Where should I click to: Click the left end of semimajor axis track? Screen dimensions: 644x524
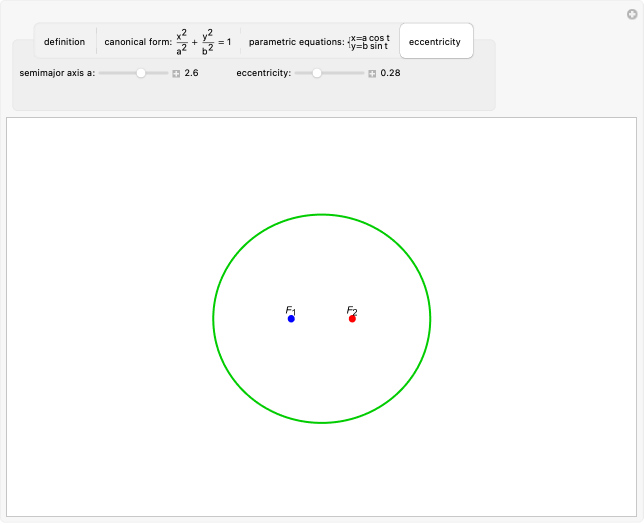101,73
